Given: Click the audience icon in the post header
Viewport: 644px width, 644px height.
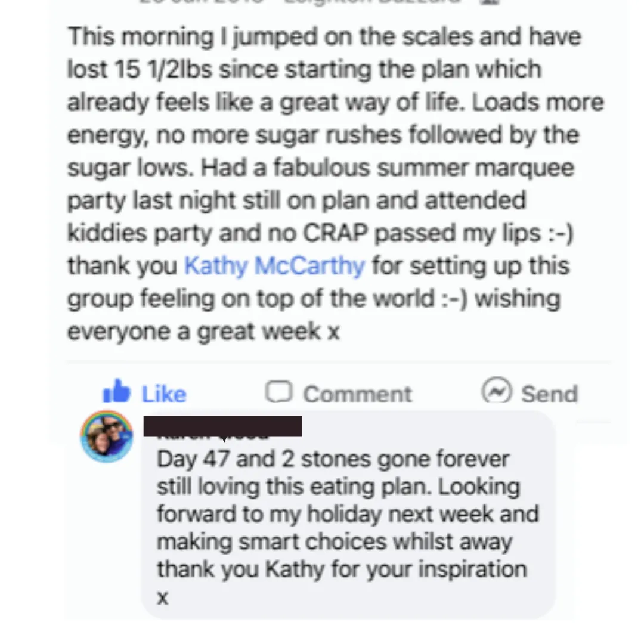Looking at the screenshot, I should coord(491,2).
